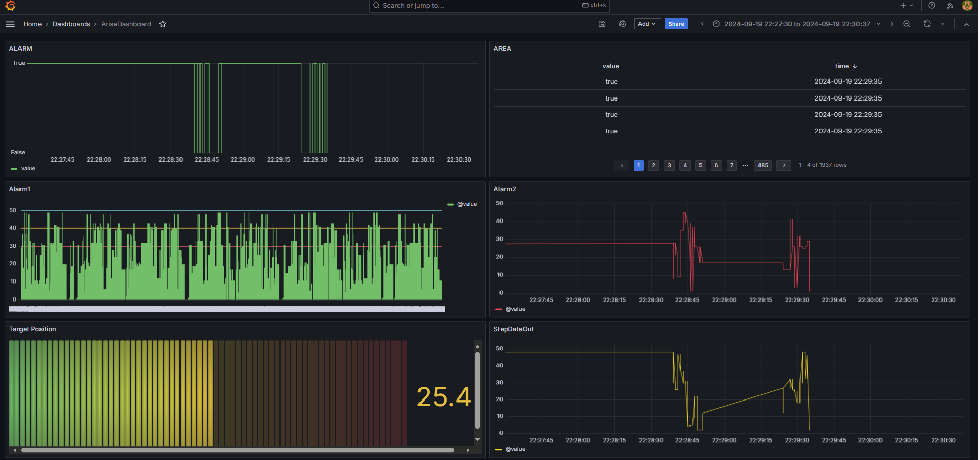Click AriseDashboard breadcrumb
Image resolution: width=980 pixels, height=460 pixels.
click(126, 24)
